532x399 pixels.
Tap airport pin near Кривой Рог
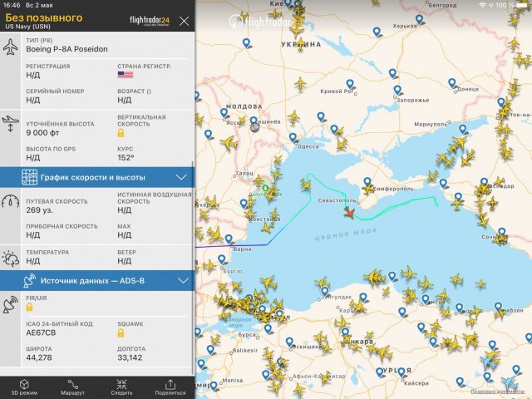[350, 84]
